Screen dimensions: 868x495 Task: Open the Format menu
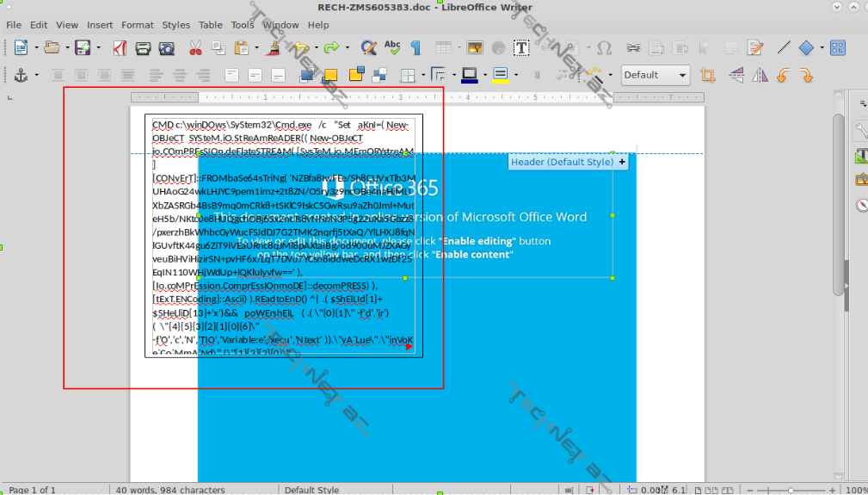(138, 25)
